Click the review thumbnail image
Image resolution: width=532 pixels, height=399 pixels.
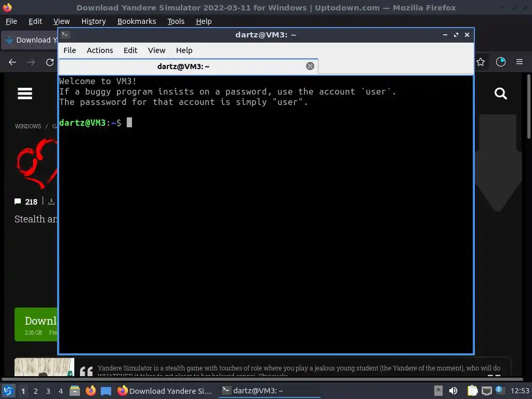click(x=44, y=367)
